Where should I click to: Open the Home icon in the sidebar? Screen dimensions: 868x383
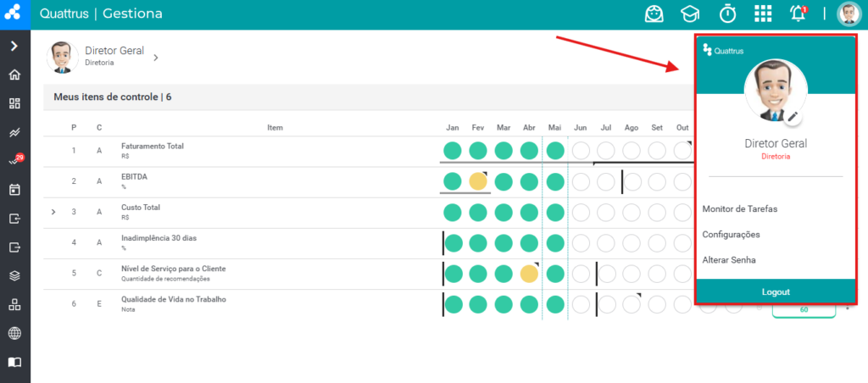pyautogui.click(x=15, y=75)
